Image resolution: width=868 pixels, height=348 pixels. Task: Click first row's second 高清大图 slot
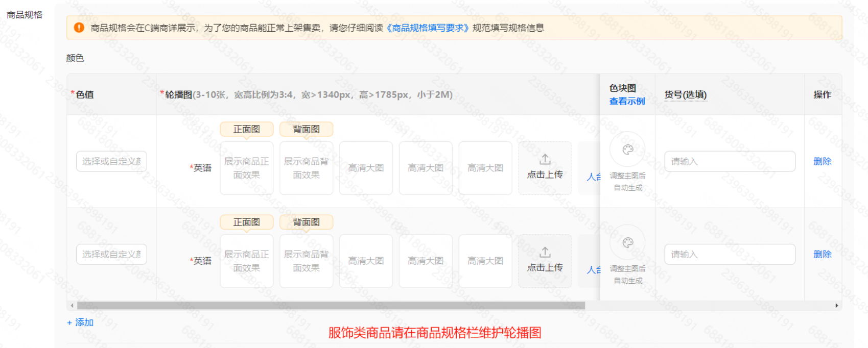426,168
